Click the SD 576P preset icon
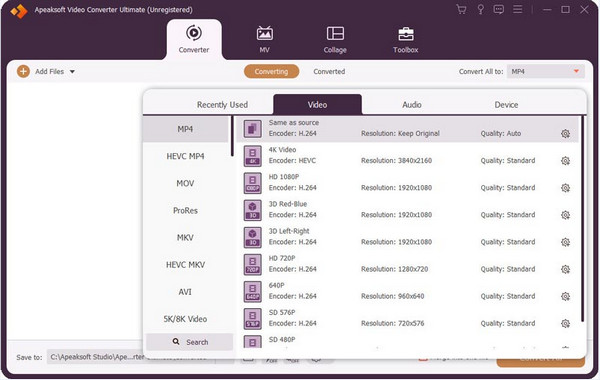This screenshot has height=380, width=600. pyautogui.click(x=253, y=319)
